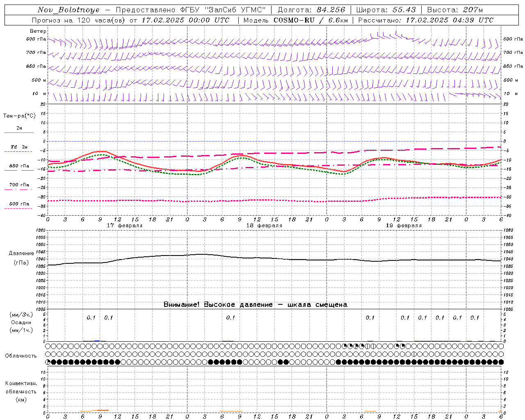Viewport: 525px width, 420px height.
Task: Click the date label 18 февраля
Action: pyautogui.click(x=264, y=226)
